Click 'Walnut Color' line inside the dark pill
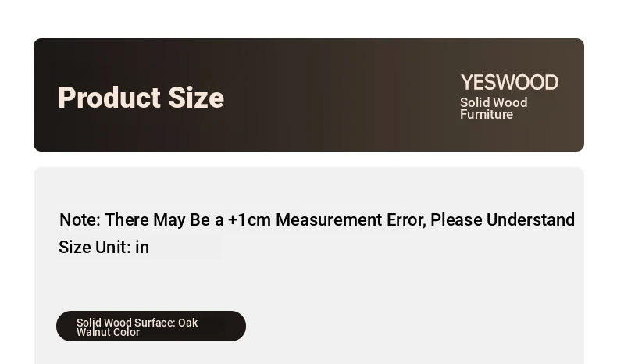617x364 pixels. [108, 332]
